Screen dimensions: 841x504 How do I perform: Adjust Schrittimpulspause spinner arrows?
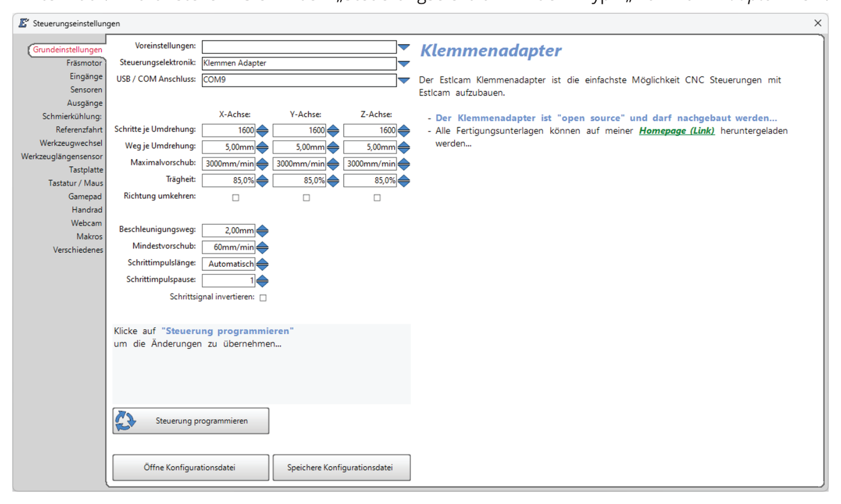click(263, 281)
